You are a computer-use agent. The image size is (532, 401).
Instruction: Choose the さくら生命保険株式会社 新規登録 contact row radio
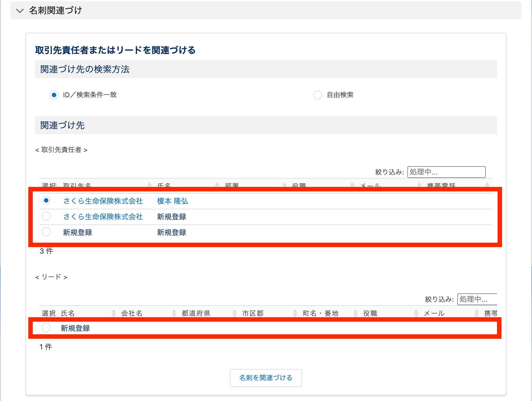[x=46, y=216]
